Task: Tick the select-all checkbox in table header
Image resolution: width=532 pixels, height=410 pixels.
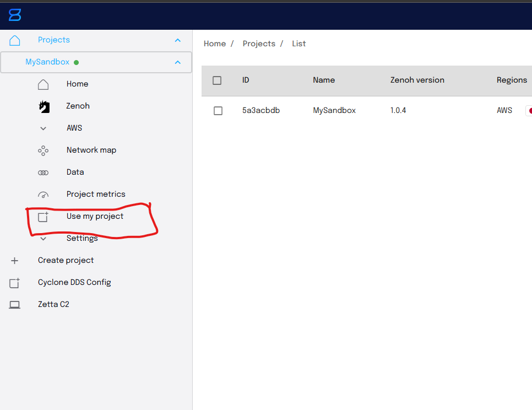Action: pyautogui.click(x=217, y=80)
